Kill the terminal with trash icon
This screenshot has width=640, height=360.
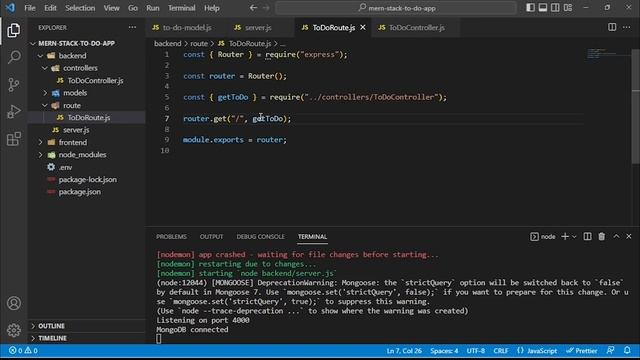point(602,236)
